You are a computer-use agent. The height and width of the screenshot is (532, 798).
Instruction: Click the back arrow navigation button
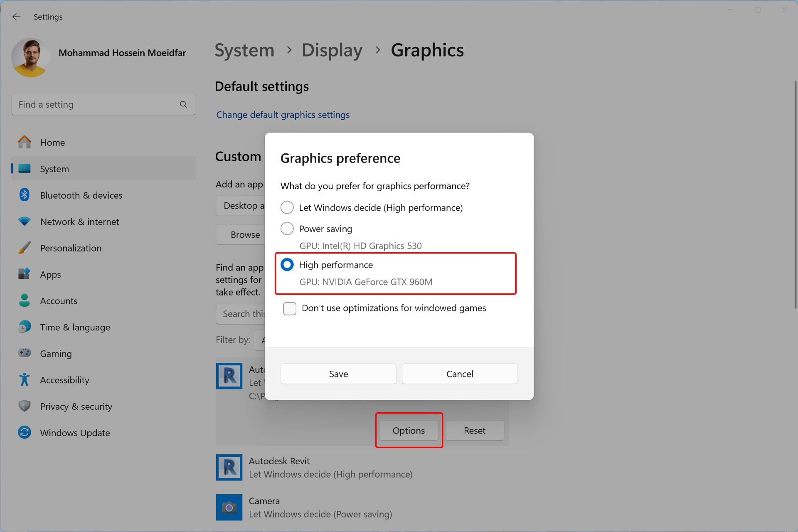(16, 16)
